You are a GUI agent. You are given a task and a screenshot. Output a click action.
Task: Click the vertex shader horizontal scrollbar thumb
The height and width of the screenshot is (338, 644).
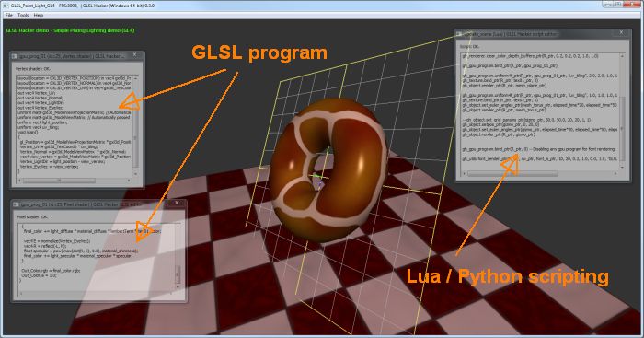tap(59, 181)
